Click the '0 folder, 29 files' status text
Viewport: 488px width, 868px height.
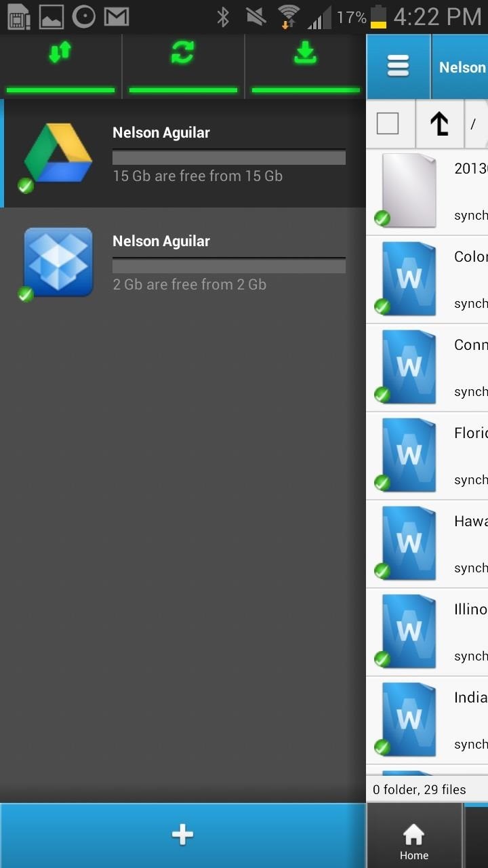(420, 789)
